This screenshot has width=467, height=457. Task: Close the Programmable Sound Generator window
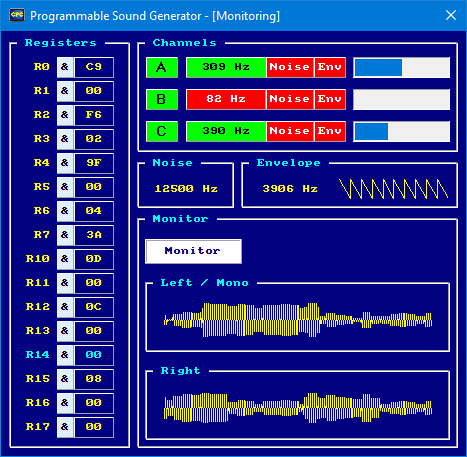coord(451,15)
